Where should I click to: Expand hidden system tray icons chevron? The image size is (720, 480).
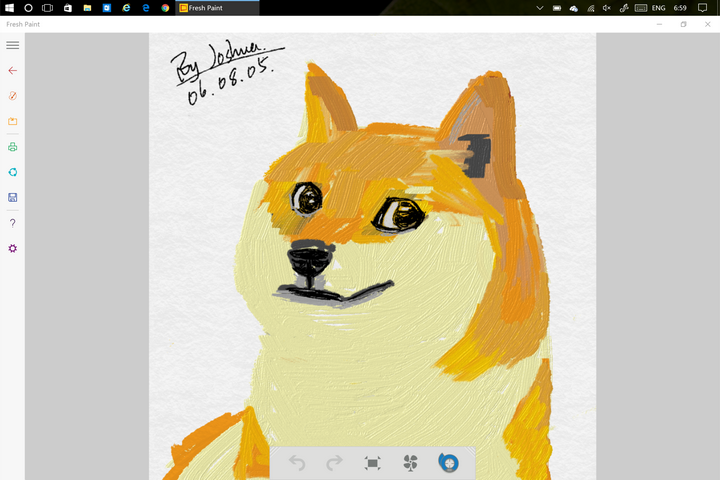pos(540,8)
